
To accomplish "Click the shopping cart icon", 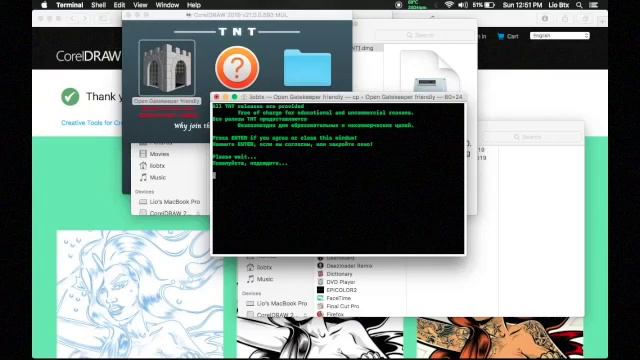I will [x=501, y=36].
